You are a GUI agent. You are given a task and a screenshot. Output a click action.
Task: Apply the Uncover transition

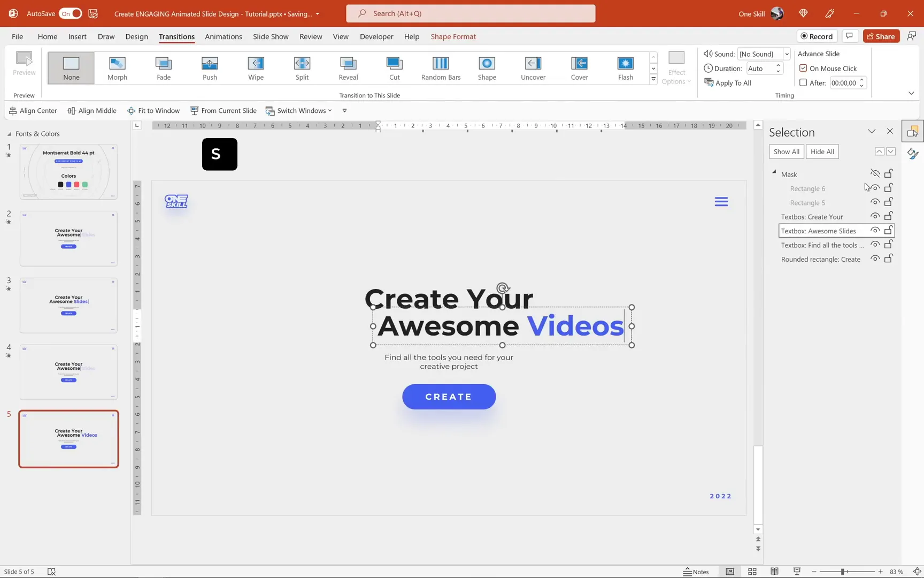533,68
